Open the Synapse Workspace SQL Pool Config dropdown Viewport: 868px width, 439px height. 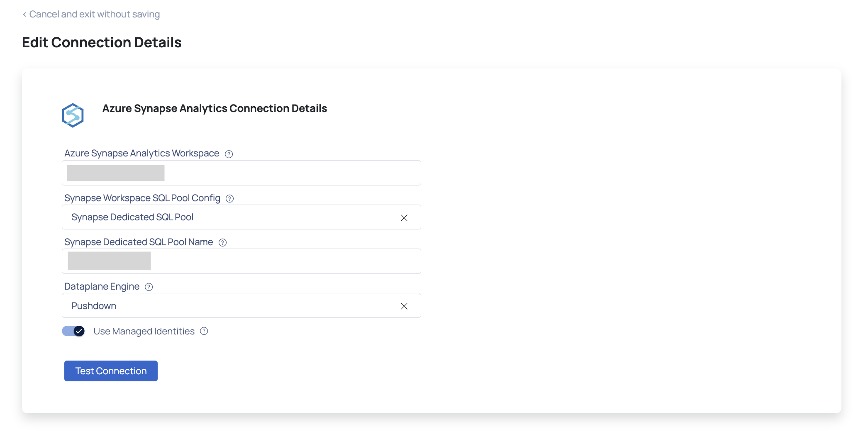[x=241, y=217]
